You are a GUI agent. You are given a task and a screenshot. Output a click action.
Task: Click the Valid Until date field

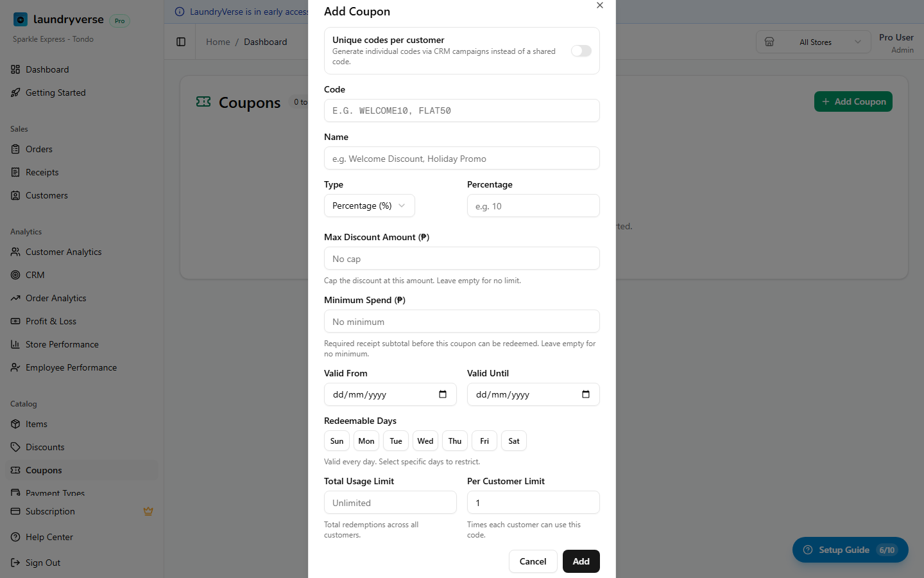click(533, 394)
